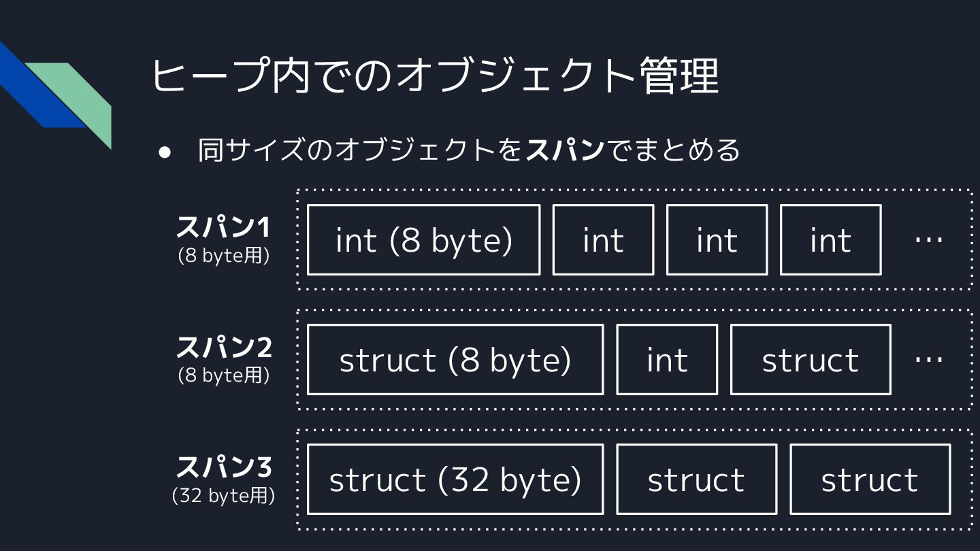Select the スパン1 heading label
This screenshot has width=980, height=551.
tap(223, 227)
